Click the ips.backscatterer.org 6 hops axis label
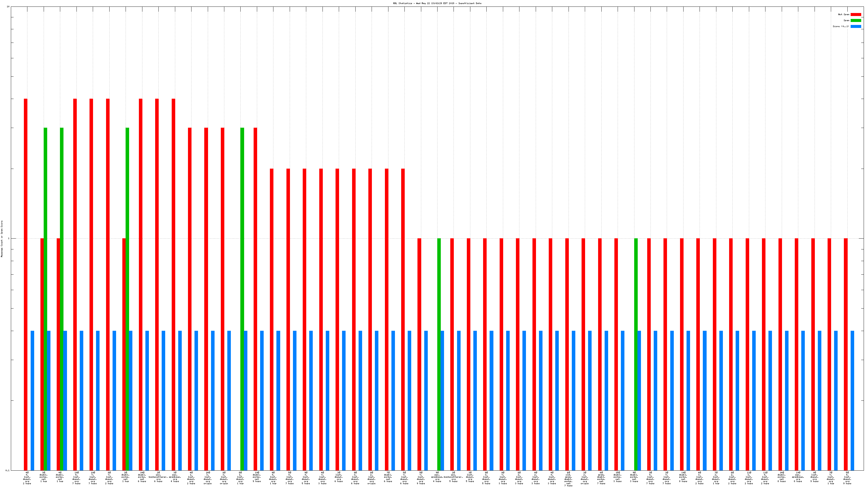Image resolution: width=868 pixels, height=488 pixels. tap(158, 477)
